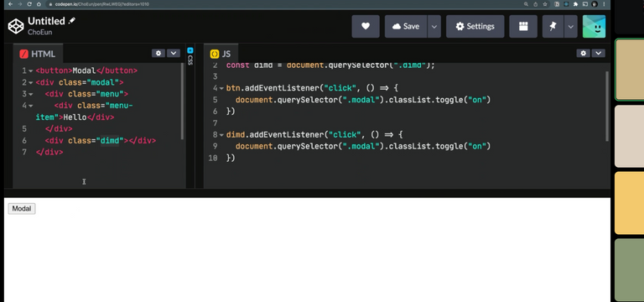Open browser three-dot menu
This screenshot has width=644, height=302.
pos(604,4)
